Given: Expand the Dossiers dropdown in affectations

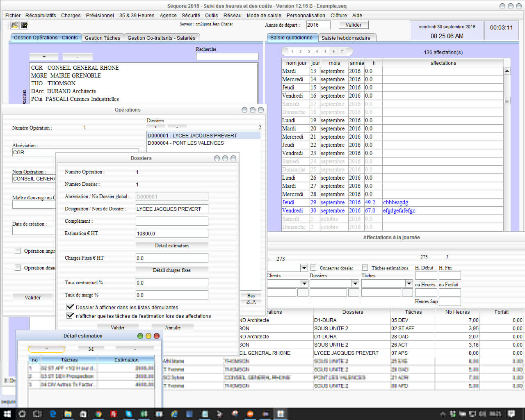Looking at the screenshot, I should tap(355, 283).
